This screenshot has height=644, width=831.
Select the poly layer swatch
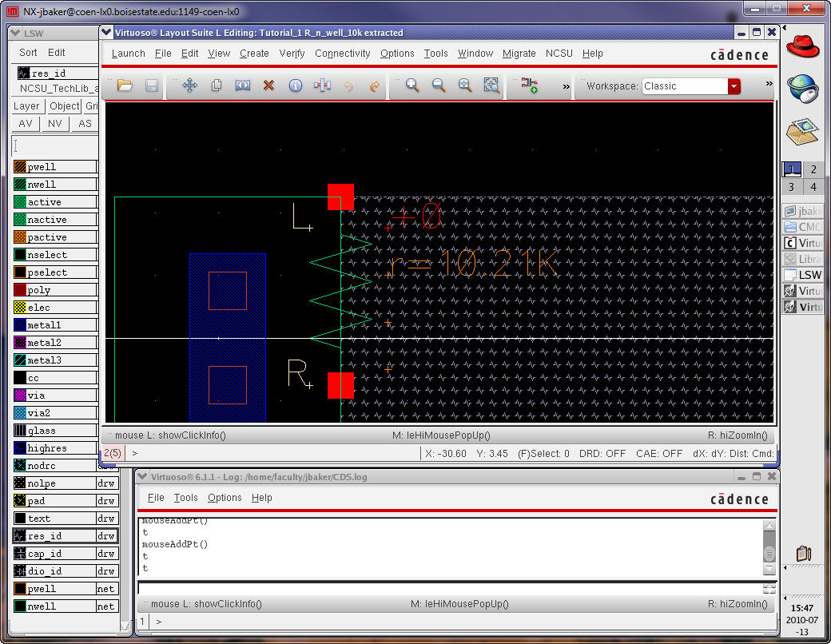click(x=20, y=290)
